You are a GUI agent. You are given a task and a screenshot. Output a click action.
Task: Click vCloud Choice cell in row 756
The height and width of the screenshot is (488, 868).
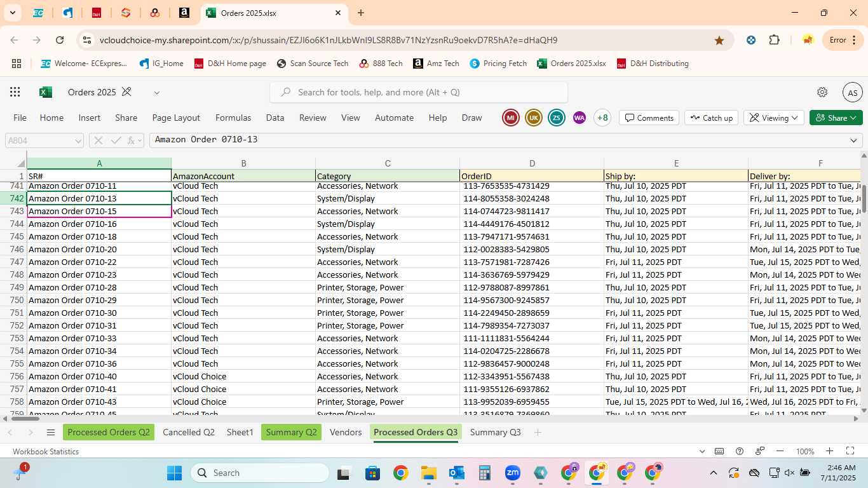point(243,376)
